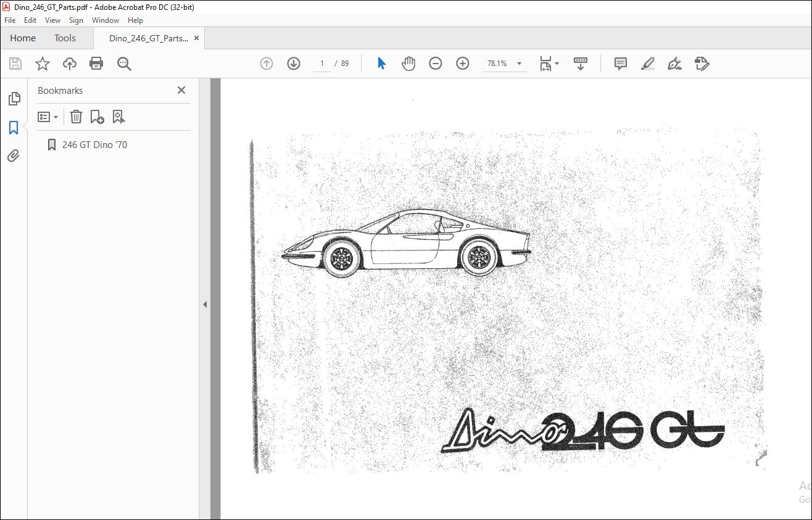Select bookmark 246 GT Dino '70

click(x=94, y=145)
